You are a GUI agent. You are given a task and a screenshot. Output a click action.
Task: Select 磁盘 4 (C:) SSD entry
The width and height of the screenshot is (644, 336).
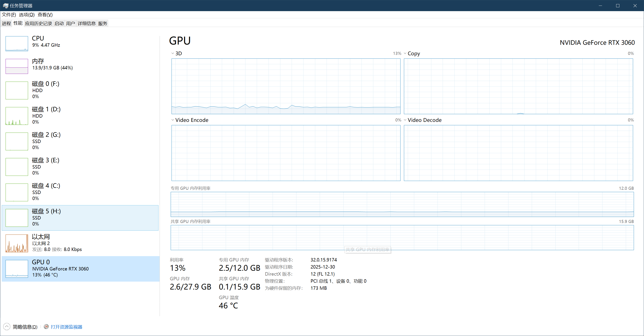pos(46,192)
